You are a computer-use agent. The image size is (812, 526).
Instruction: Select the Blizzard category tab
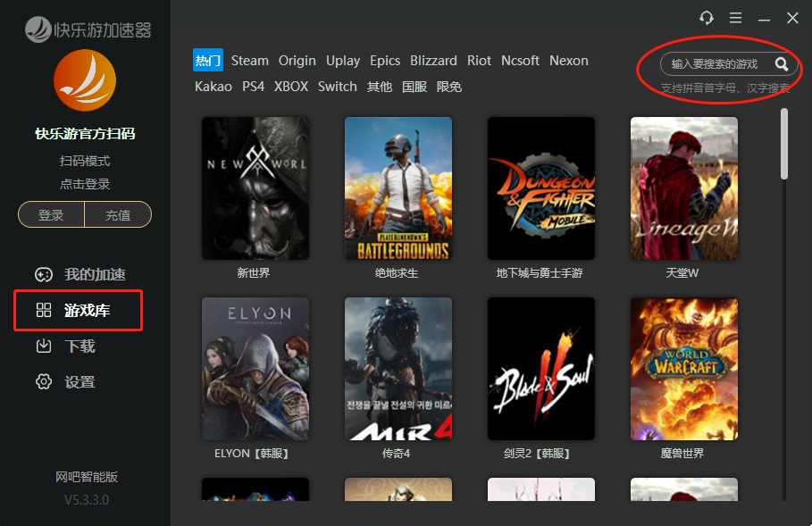[x=433, y=61]
